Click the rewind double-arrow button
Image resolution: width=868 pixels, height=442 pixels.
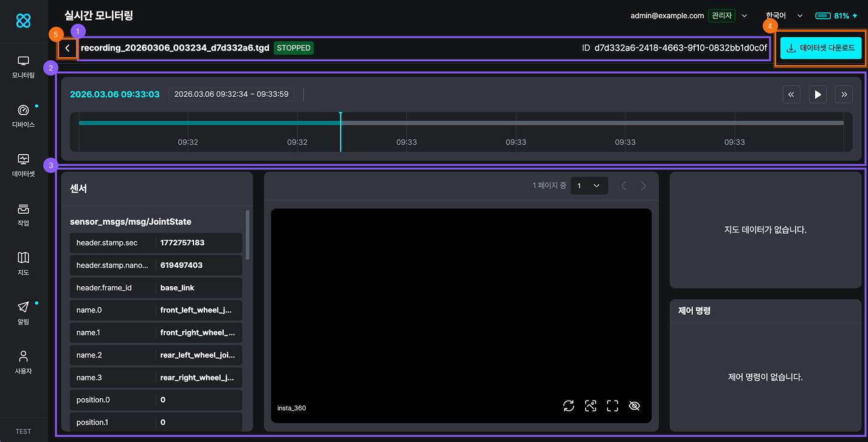[x=791, y=94]
